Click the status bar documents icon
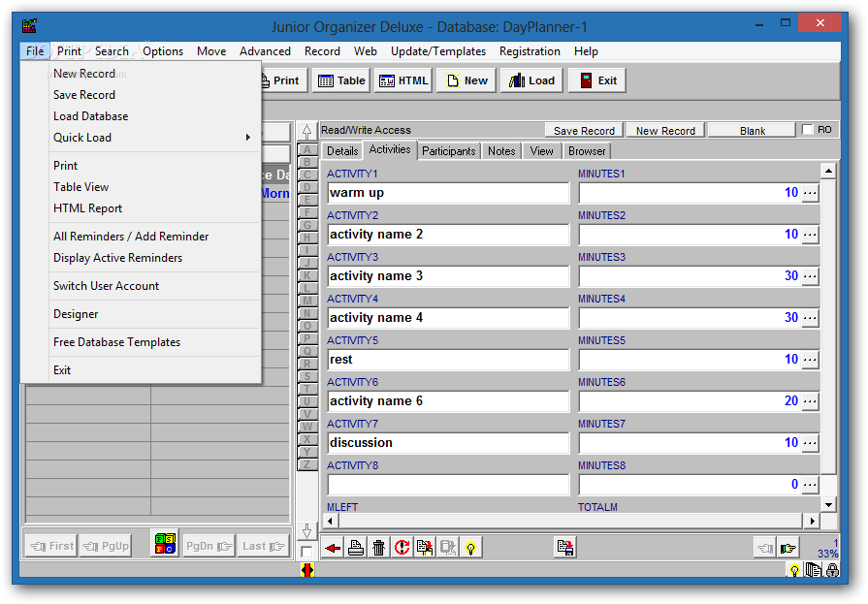868x604 pixels. click(813, 570)
